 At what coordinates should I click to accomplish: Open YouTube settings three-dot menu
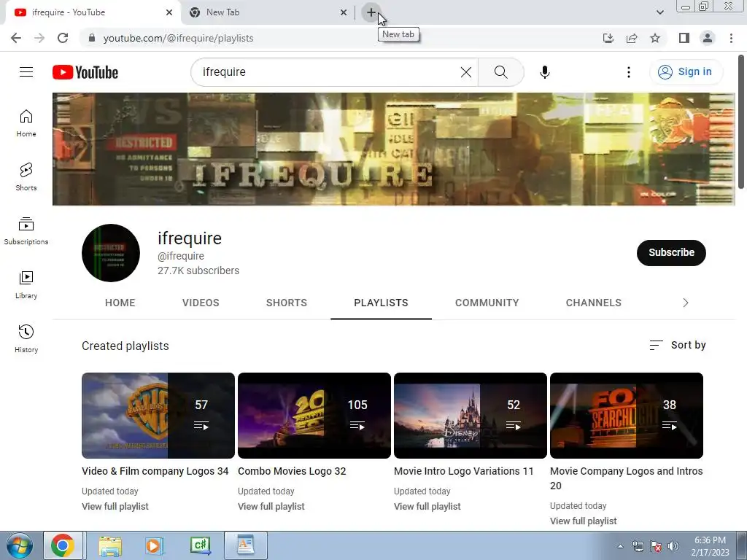tap(628, 72)
